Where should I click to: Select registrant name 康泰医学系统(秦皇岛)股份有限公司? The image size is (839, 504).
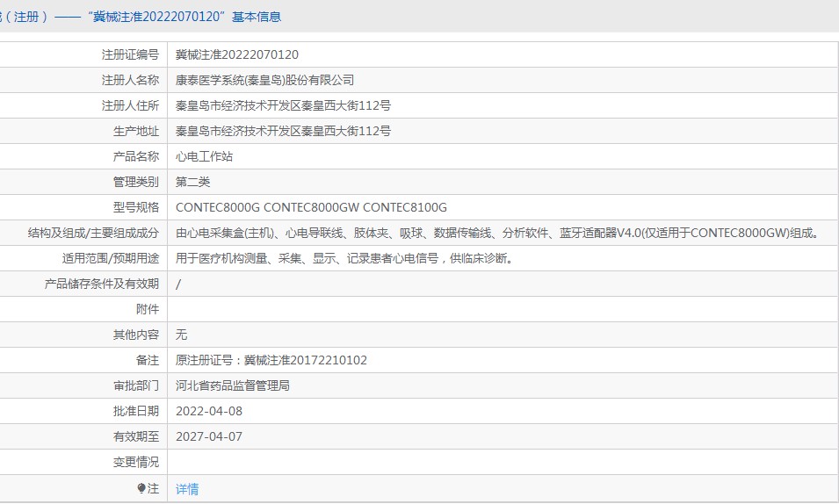coord(264,80)
